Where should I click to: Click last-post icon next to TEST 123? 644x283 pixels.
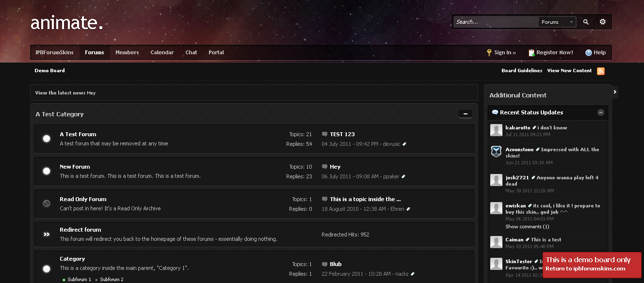pos(324,134)
